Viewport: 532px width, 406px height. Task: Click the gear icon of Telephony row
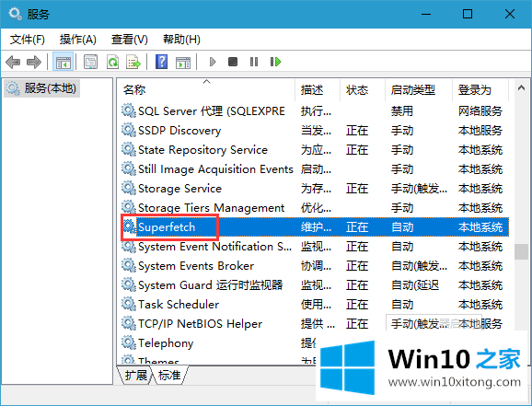pos(129,342)
